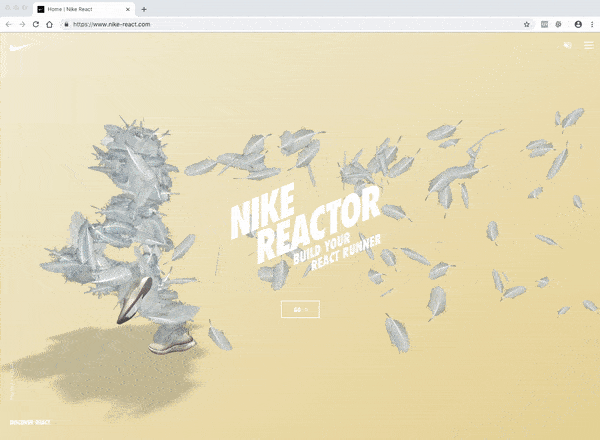Viewport: 600px width, 440px height.
Task: Click the GO button
Action: tap(300, 309)
